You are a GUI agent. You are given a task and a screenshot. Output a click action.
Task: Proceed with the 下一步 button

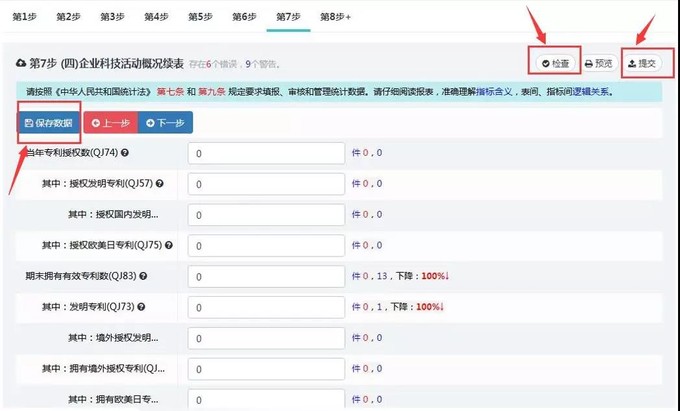165,123
